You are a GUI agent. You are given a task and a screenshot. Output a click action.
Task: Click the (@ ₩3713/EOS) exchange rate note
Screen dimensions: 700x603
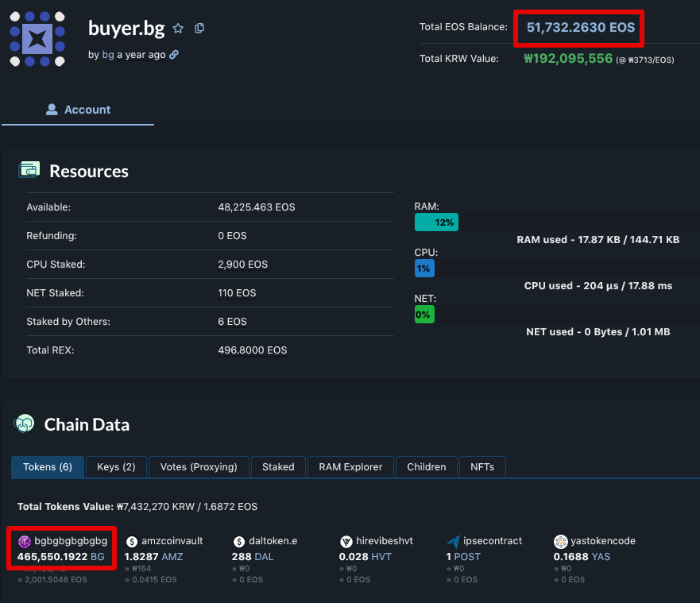coord(645,60)
